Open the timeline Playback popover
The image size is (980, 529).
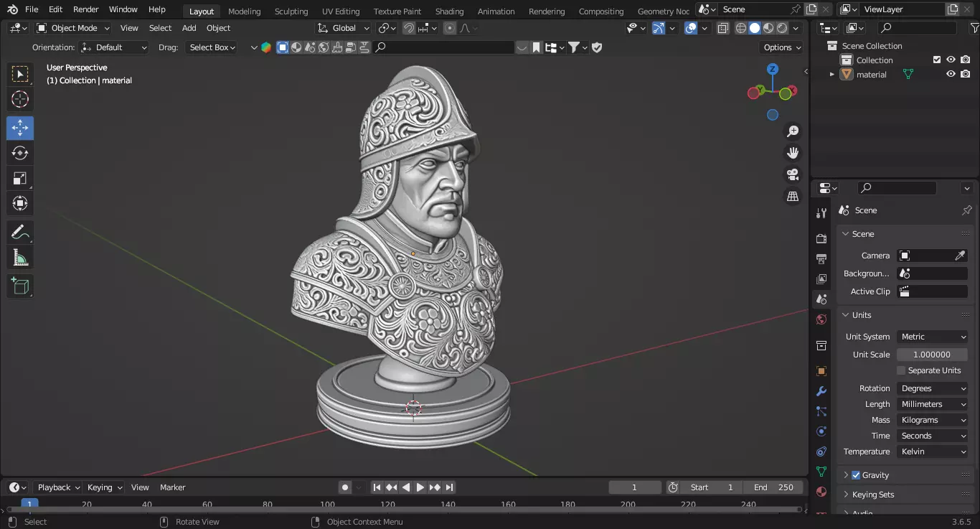point(58,487)
